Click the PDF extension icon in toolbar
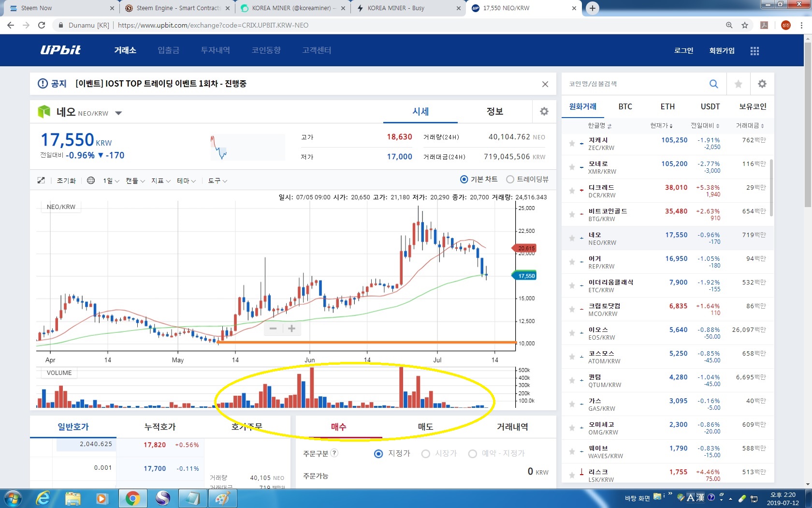This screenshot has width=812, height=508. [764, 25]
